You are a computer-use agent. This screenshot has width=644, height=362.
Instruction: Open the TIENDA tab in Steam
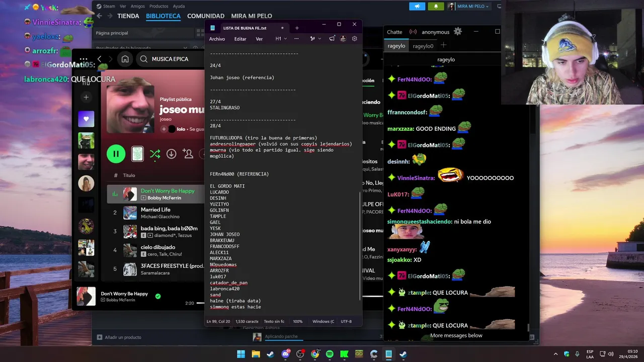tap(128, 16)
